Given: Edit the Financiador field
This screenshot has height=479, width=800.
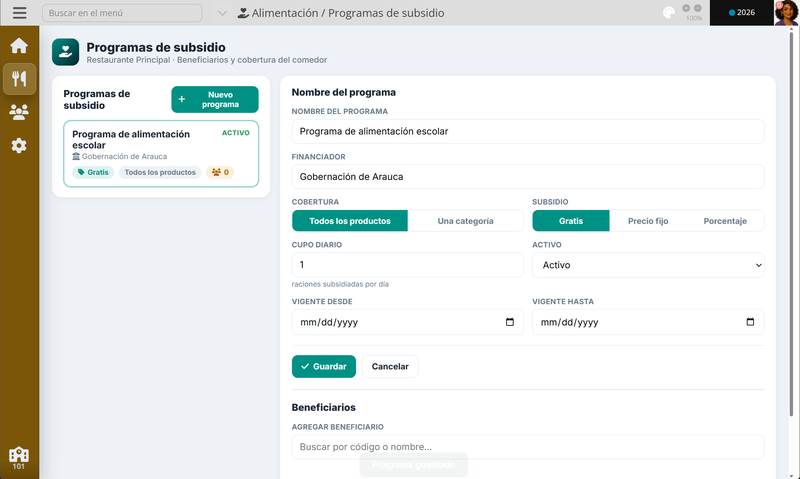Looking at the screenshot, I should (x=528, y=177).
